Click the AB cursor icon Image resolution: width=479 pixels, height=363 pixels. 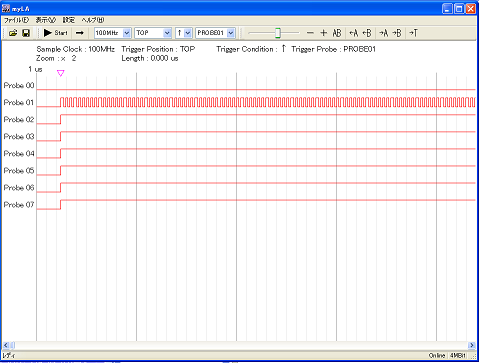337,33
